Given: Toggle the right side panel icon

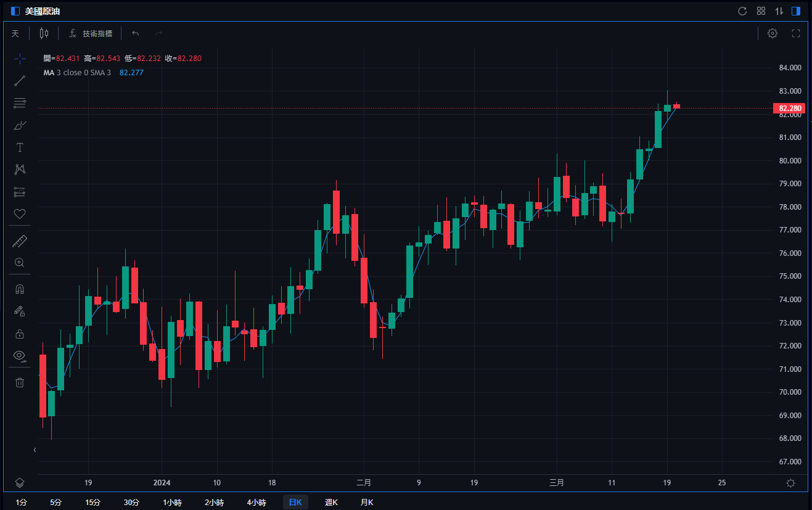Looking at the screenshot, I should [796, 11].
